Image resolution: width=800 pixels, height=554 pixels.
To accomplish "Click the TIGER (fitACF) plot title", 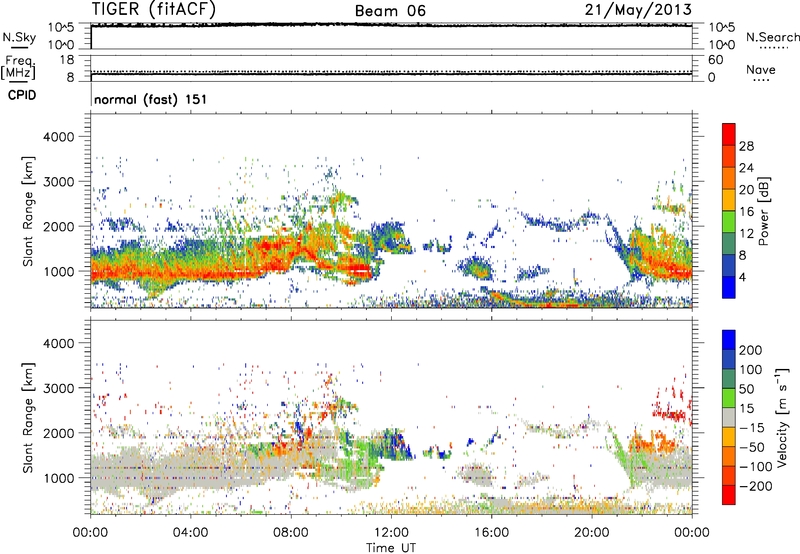I will point(154,10).
